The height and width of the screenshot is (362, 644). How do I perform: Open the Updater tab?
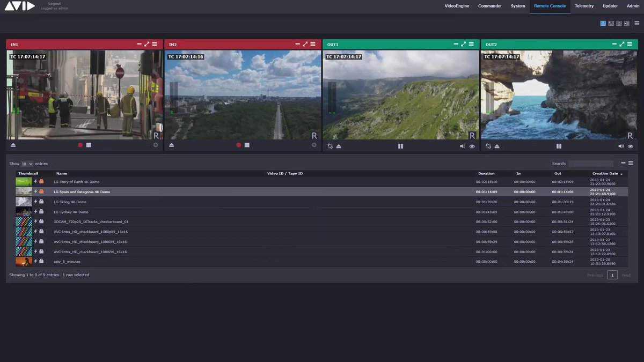(610, 6)
